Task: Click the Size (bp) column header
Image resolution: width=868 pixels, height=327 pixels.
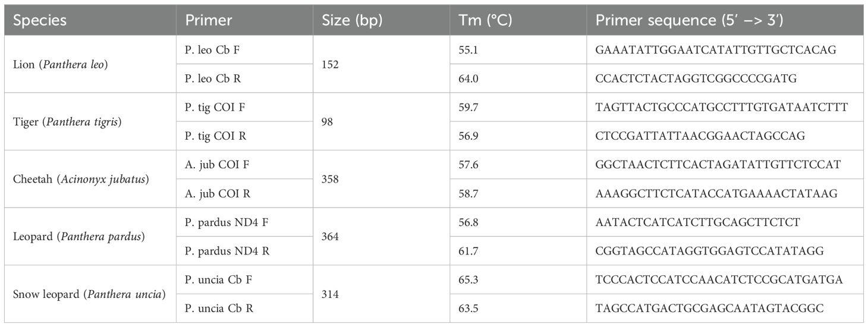Action: 352,20
